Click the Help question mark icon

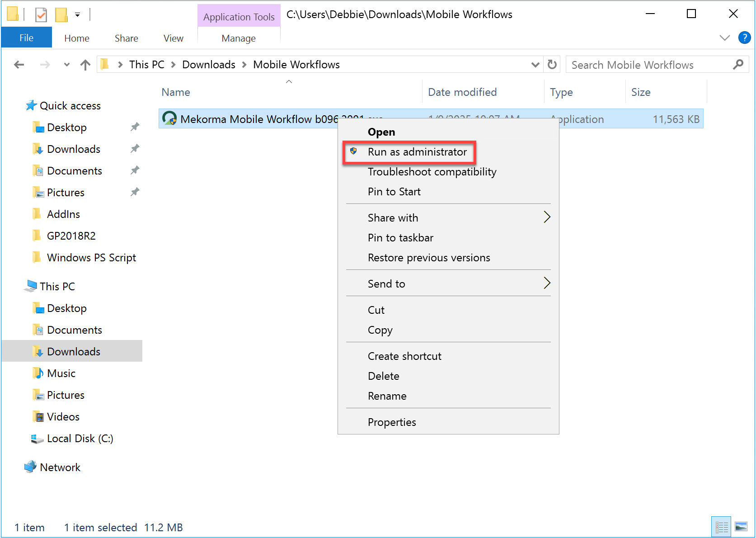click(744, 38)
